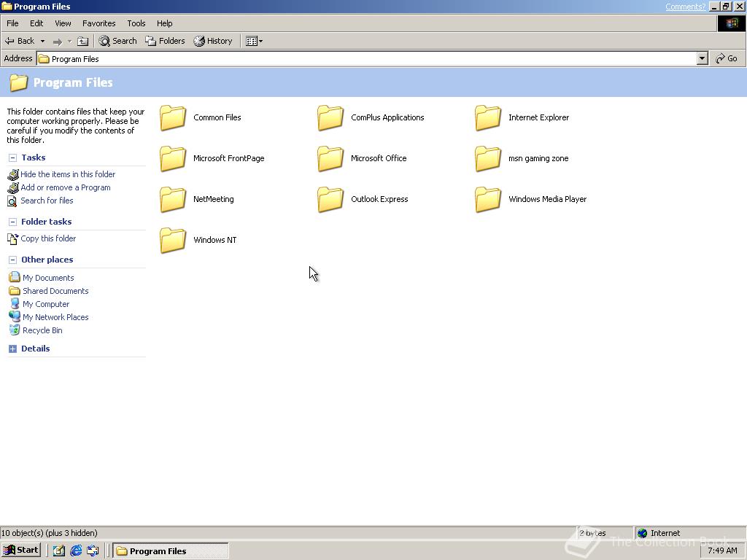Collapse the Folder tasks section
This screenshot has width=747, height=560.
13,222
